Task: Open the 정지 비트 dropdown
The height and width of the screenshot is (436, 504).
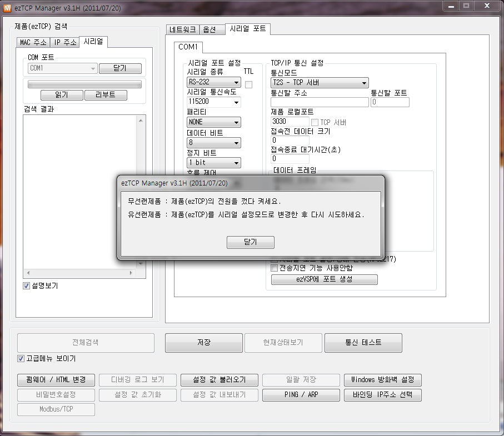Action: (x=214, y=163)
